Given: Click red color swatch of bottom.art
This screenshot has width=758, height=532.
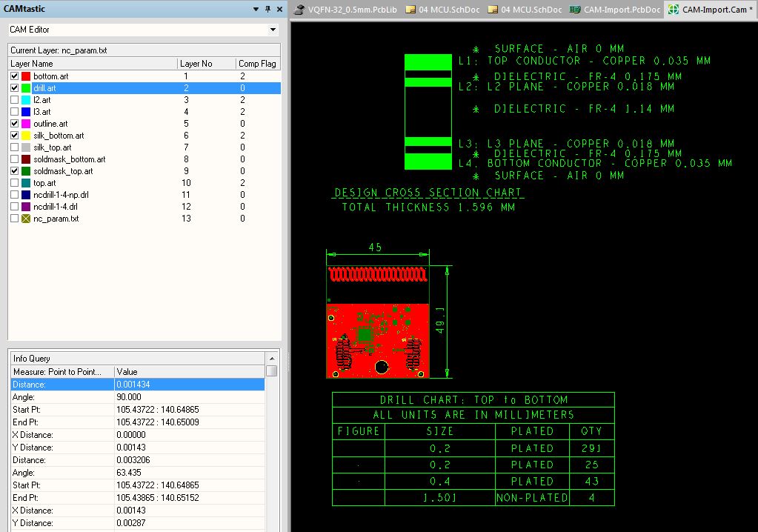Looking at the screenshot, I should pyautogui.click(x=26, y=76).
